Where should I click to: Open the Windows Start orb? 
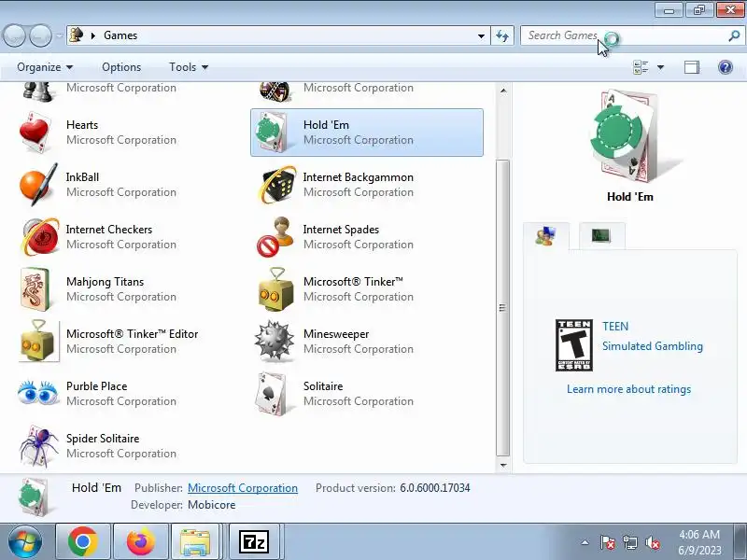(x=25, y=542)
